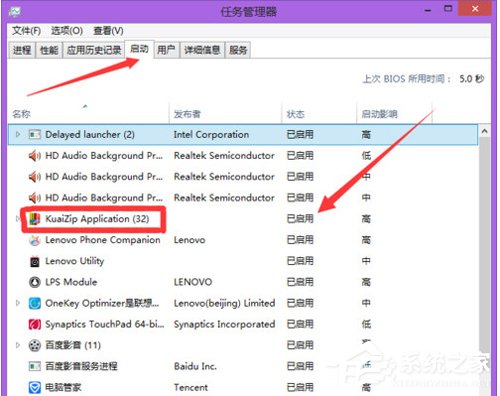Image resolution: width=500 pixels, height=396 pixels.
Task: Click Synaptics Incorporated publisher cell
Action: click(224, 324)
